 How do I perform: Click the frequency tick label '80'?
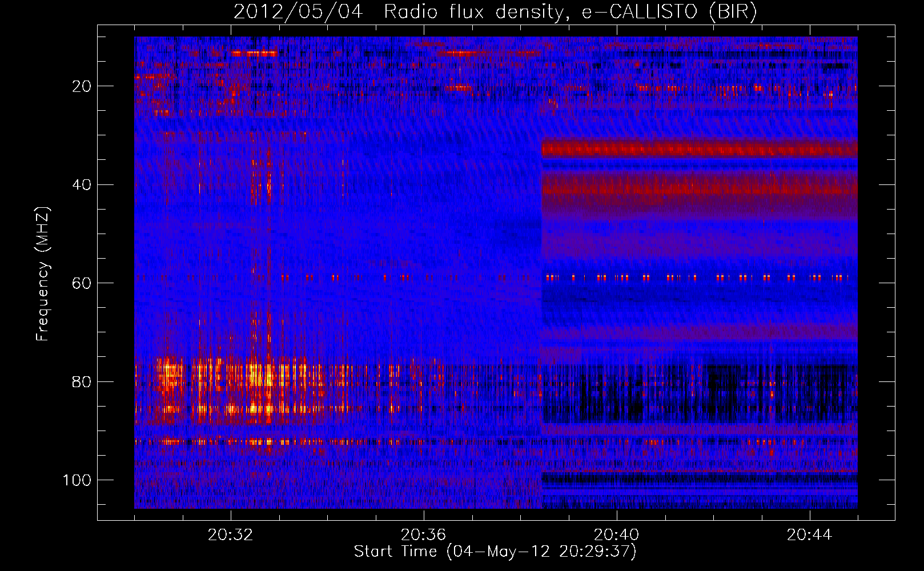pyautogui.click(x=82, y=381)
